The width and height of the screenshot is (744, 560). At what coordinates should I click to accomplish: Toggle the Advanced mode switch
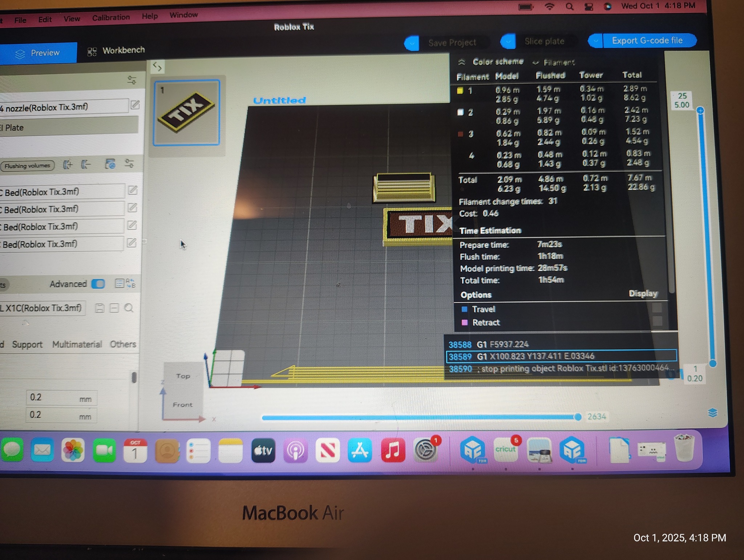(98, 284)
